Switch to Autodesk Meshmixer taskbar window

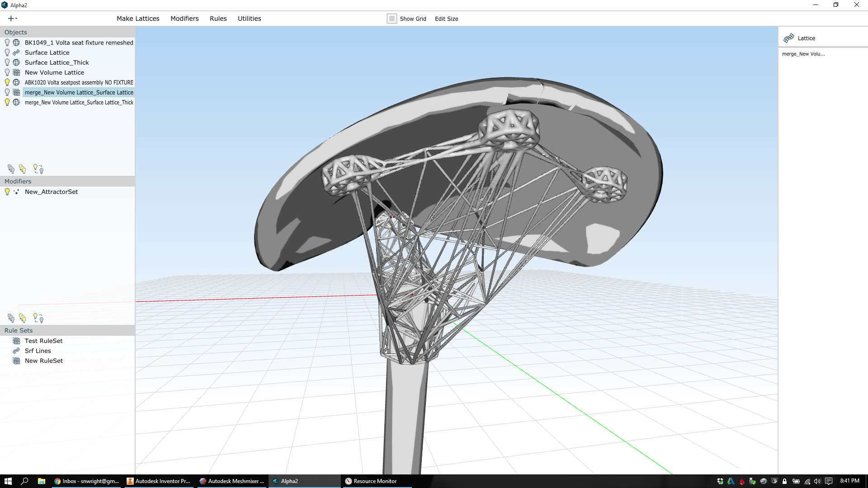pos(231,481)
